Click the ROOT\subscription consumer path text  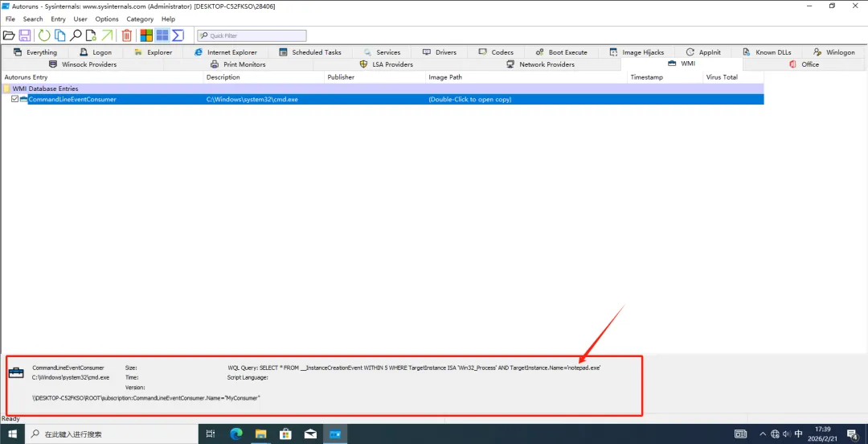click(146, 398)
